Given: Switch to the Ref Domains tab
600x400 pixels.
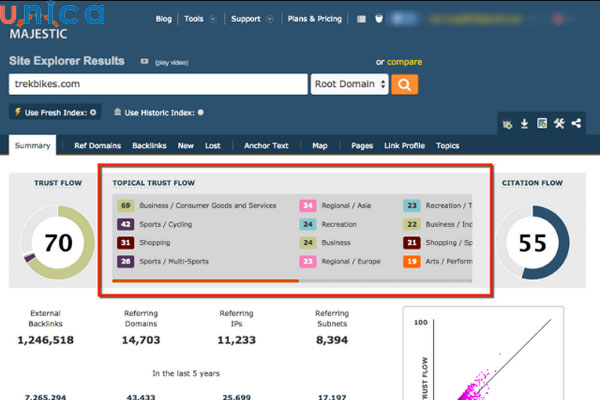Looking at the screenshot, I should pyautogui.click(x=98, y=146).
